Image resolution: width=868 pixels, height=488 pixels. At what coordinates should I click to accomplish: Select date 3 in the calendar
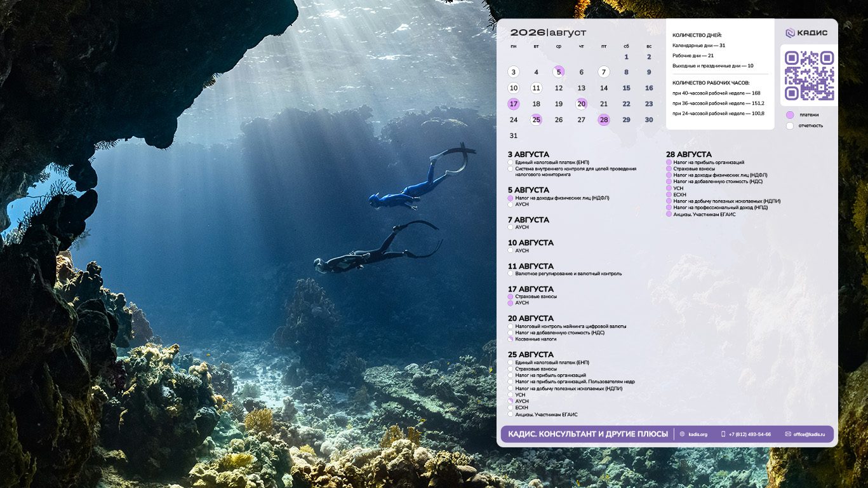[514, 72]
